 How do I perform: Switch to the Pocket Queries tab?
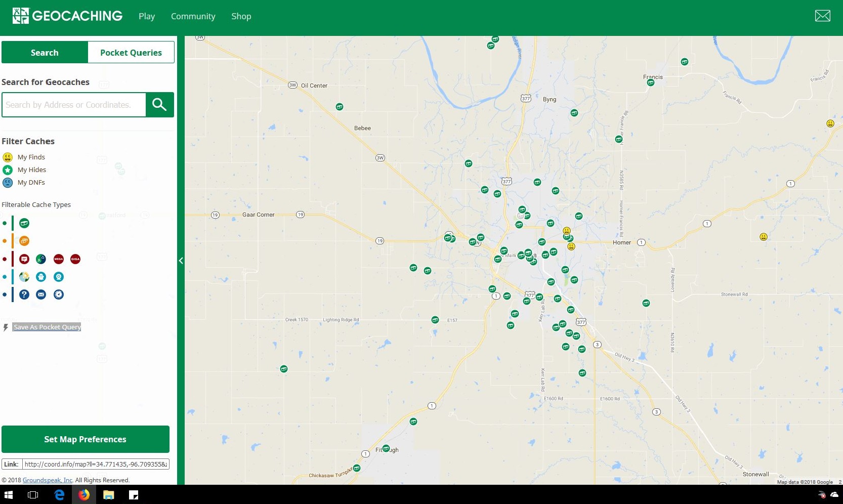tap(131, 52)
